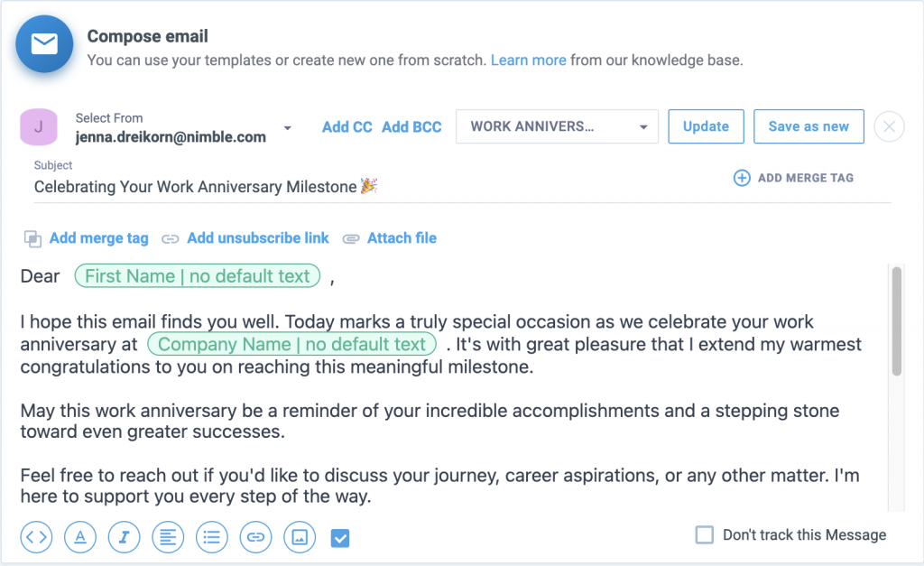Click the code view icon in toolbar
This screenshot has height=566, width=924.
36,537
